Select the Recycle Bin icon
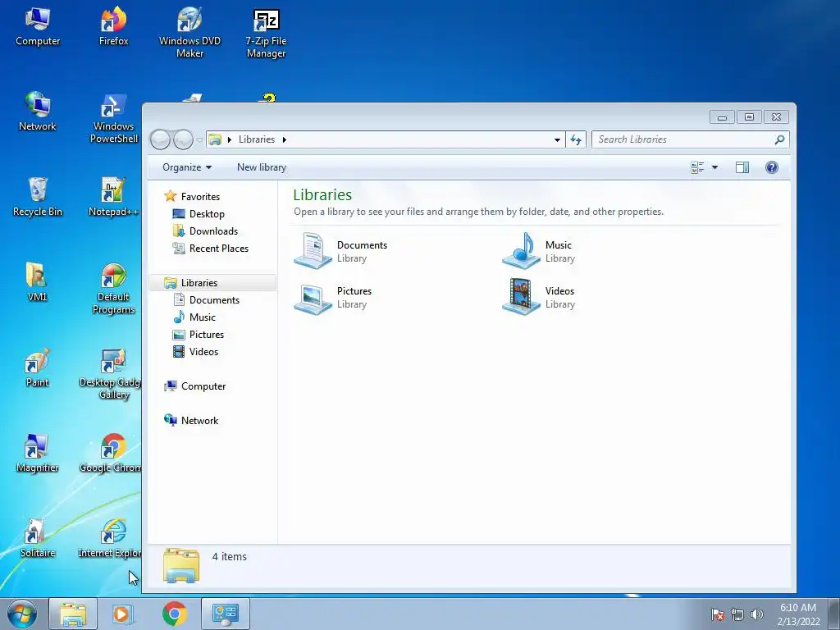Image resolution: width=840 pixels, height=630 pixels. tap(38, 197)
